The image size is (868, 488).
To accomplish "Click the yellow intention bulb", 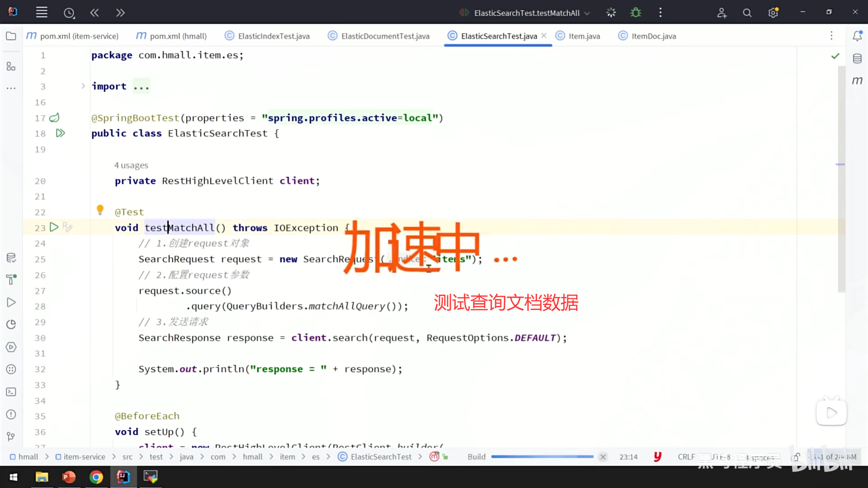I will point(100,209).
